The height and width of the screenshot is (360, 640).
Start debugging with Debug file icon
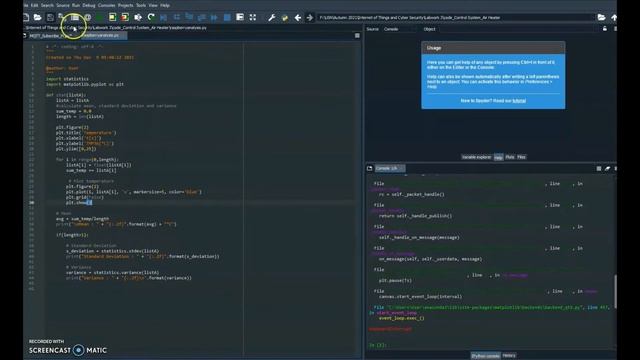point(164,18)
